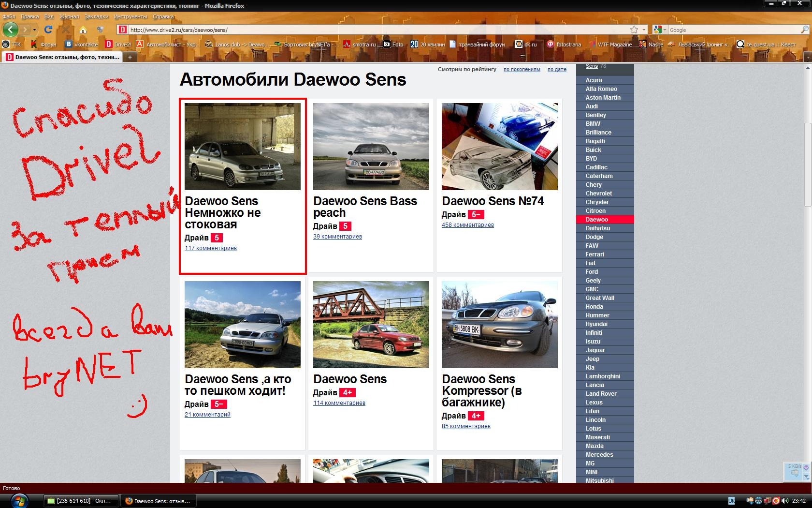Open the 21 комментарий link
This screenshot has height=508, width=812.
pos(207,415)
